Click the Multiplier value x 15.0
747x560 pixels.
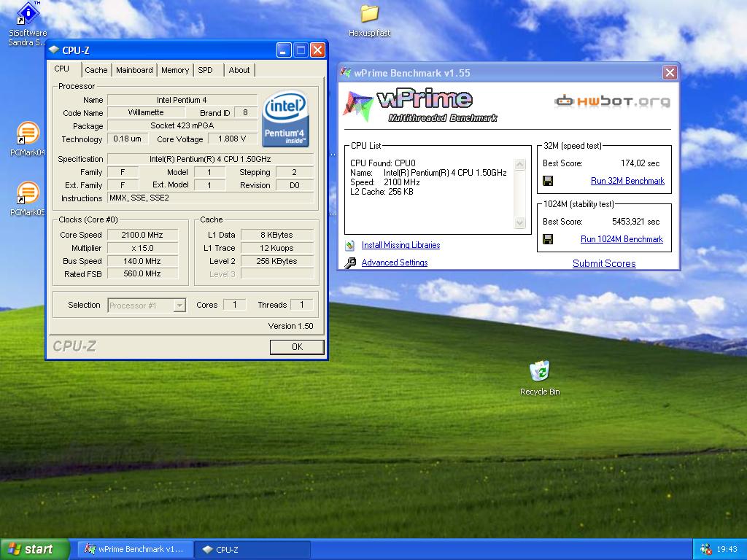[142, 248]
